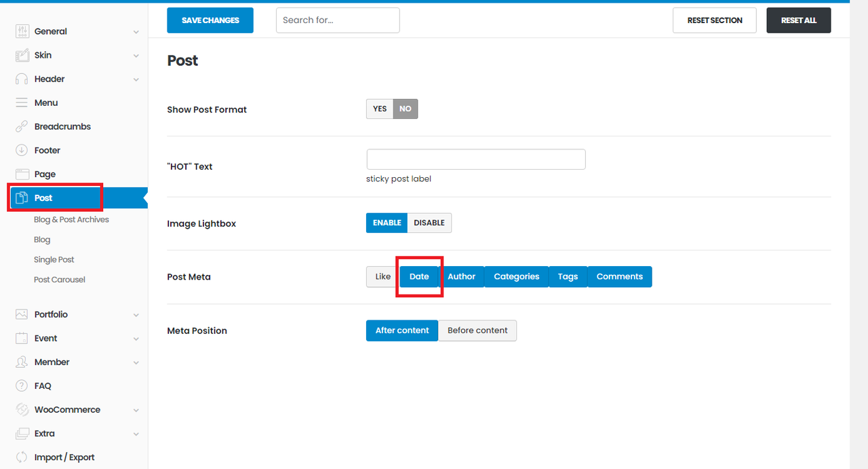
Task: Click the Save Changes button
Action: 210,20
